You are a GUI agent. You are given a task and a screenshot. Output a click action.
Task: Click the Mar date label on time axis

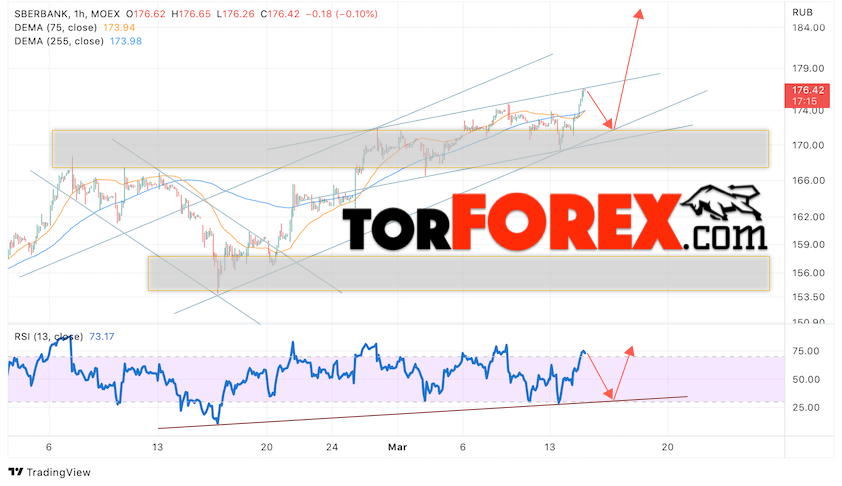397,447
